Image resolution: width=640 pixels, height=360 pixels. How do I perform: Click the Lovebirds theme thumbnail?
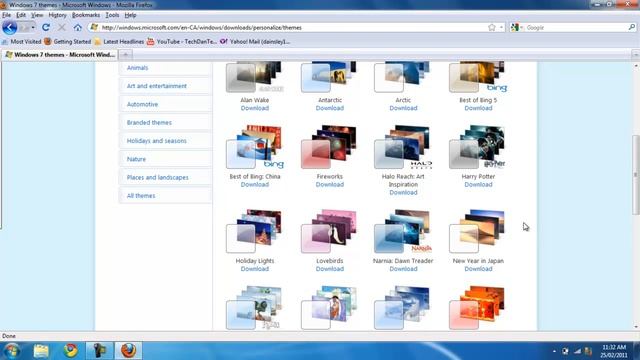(x=329, y=232)
